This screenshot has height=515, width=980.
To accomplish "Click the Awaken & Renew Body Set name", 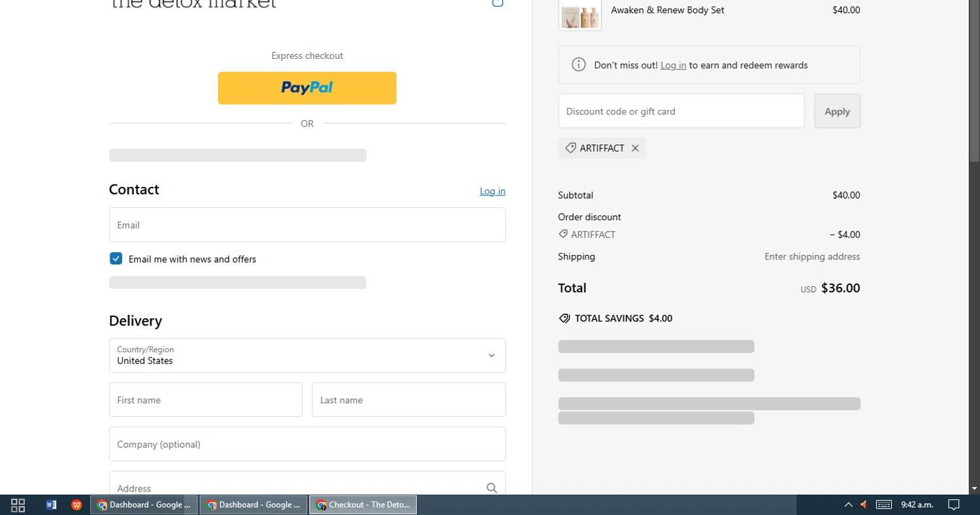I will coord(667,10).
